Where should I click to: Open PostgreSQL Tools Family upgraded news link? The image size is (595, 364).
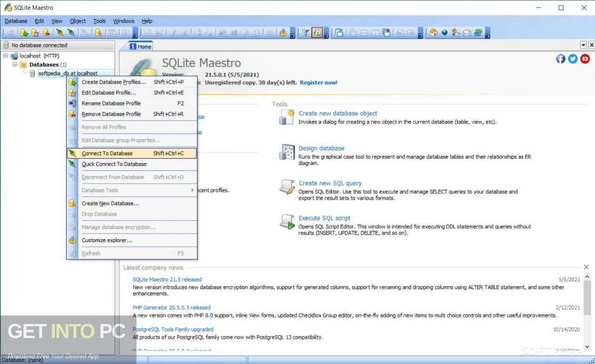(x=173, y=329)
